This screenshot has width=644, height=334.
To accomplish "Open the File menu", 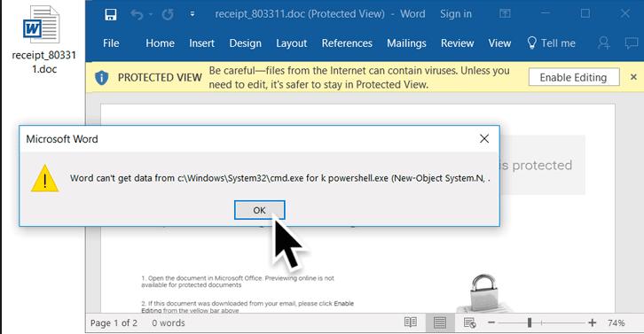I will (x=111, y=43).
